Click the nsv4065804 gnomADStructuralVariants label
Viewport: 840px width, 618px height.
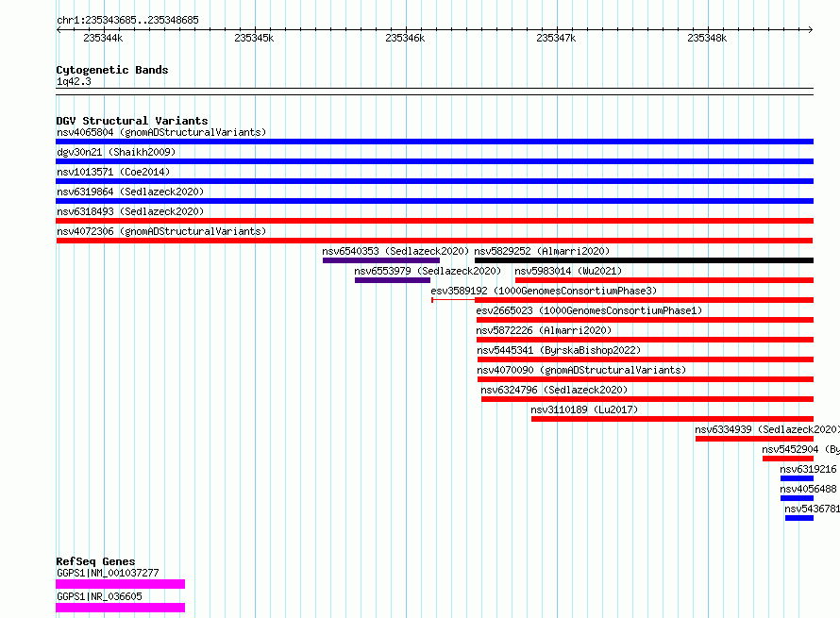tap(161, 132)
